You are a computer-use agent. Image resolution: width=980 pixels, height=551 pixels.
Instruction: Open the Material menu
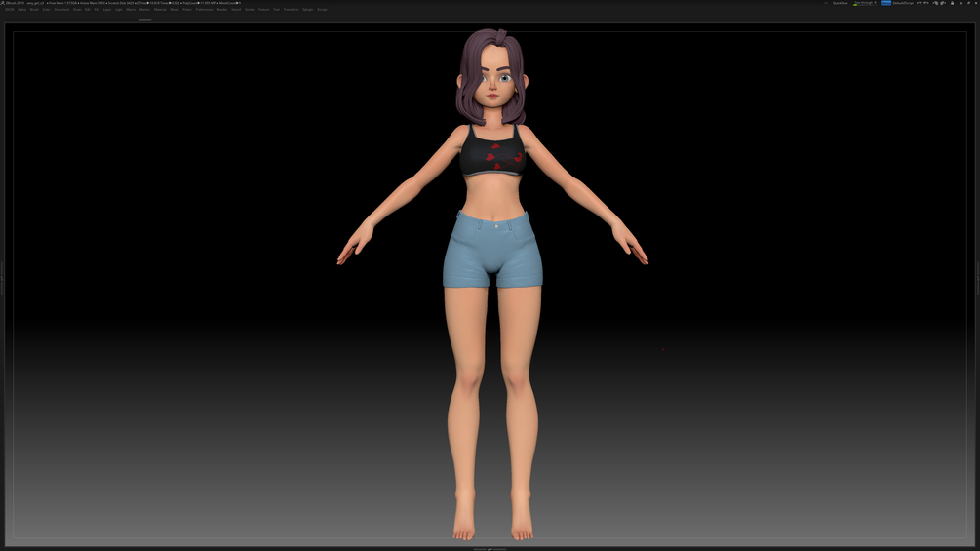point(160,10)
